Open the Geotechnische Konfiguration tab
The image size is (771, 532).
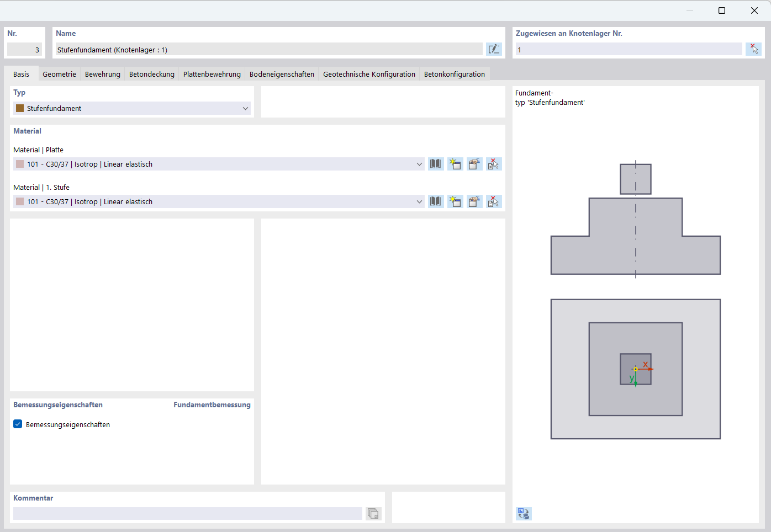[x=369, y=74]
